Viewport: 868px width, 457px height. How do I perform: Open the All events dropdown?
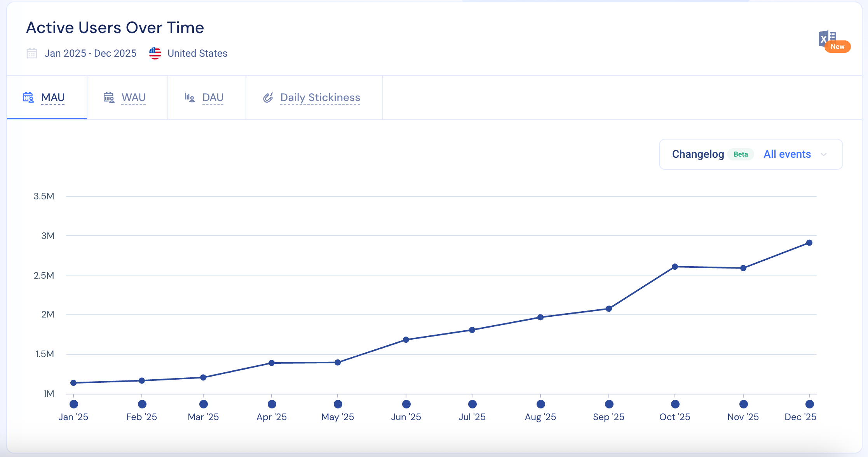(x=787, y=154)
